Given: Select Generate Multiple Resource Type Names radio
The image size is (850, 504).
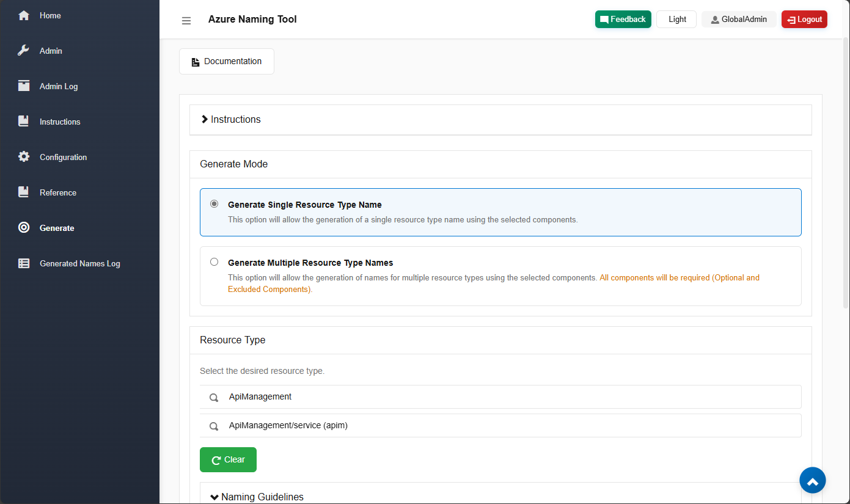Looking at the screenshot, I should point(214,262).
